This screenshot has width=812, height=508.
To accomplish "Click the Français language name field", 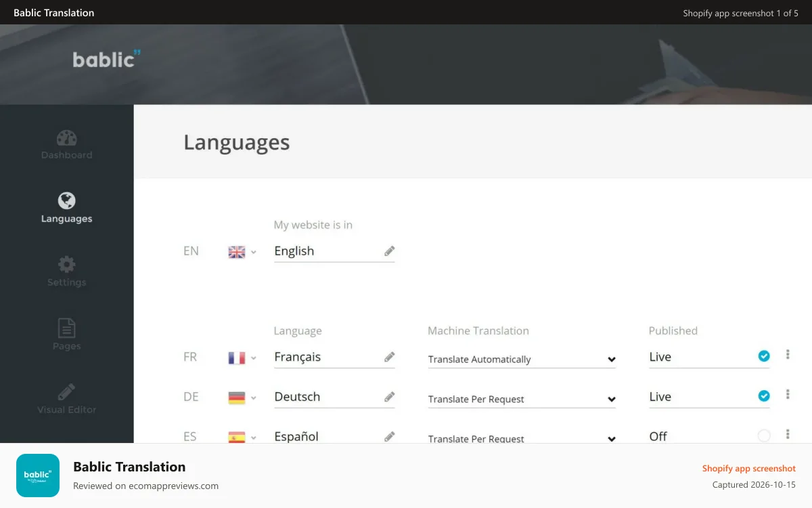I will pos(334,358).
